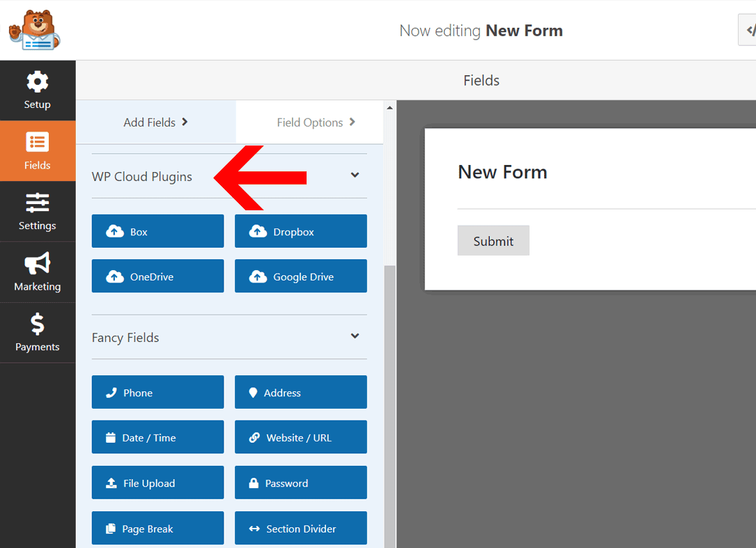This screenshot has height=548, width=756.
Task: Click the pages icon on Page Break
Action: click(111, 529)
